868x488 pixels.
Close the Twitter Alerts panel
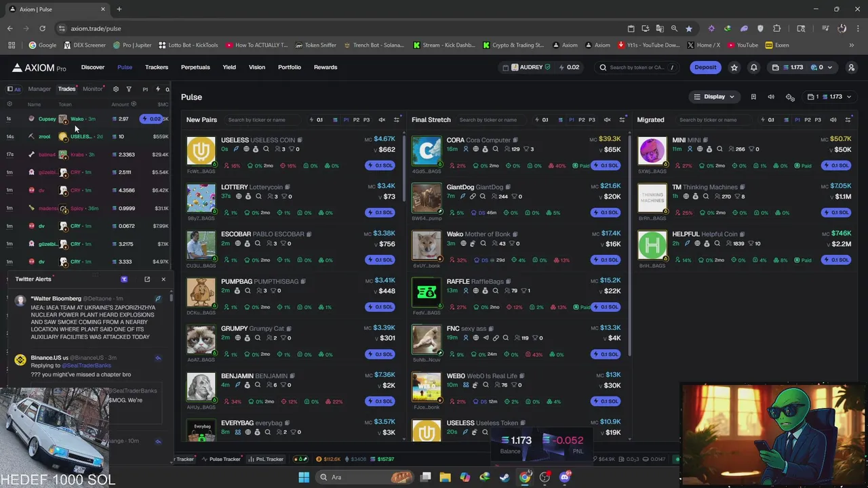(163, 279)
